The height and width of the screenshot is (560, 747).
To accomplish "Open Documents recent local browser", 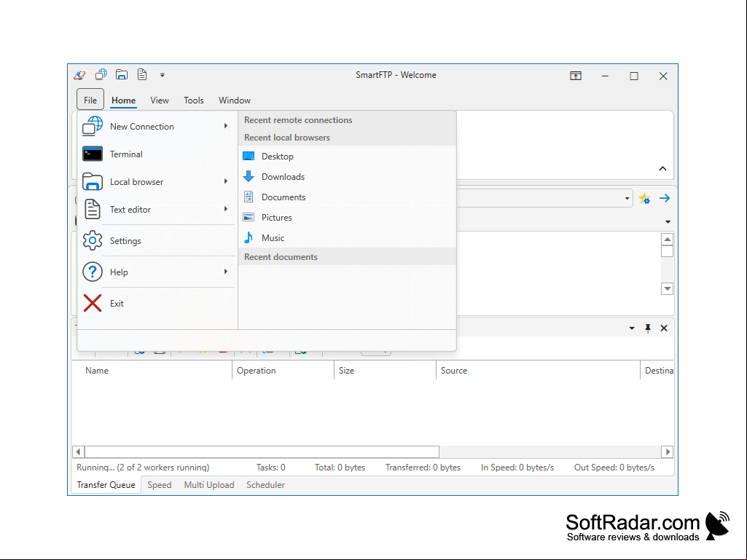I will 347,197.
